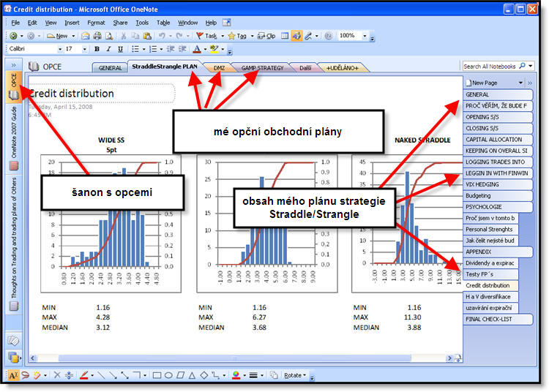Click the Print icon
Viewport: 549px width, 392px height.
click(x=97, y=36)
